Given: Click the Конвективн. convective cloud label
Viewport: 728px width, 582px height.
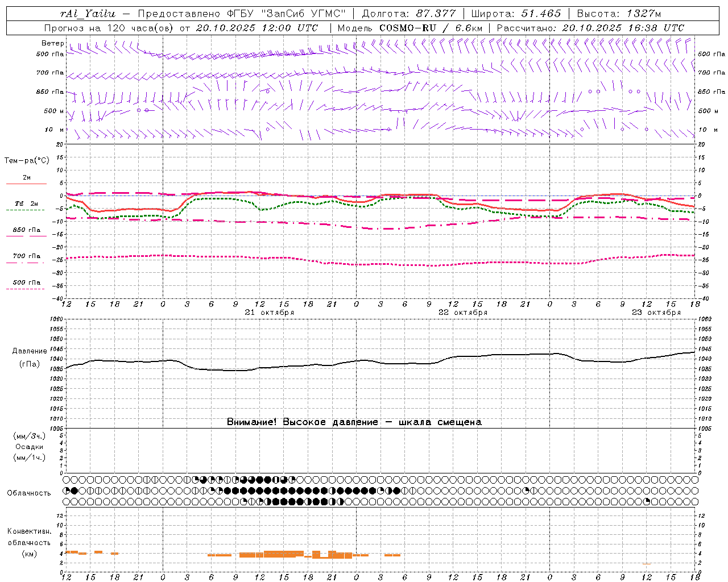Looking at the screenshot, I should (x=29, y=531).
